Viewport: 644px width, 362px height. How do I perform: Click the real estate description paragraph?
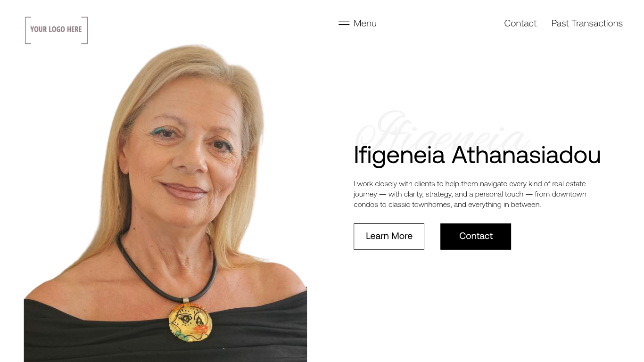470,194
